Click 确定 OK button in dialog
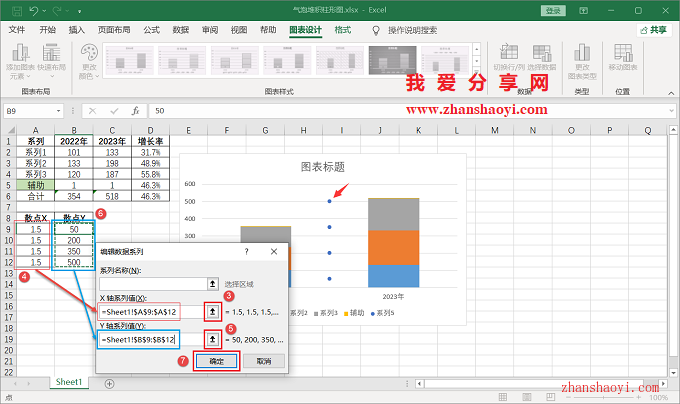Viewport: 680px width, 404px height. 216,361
